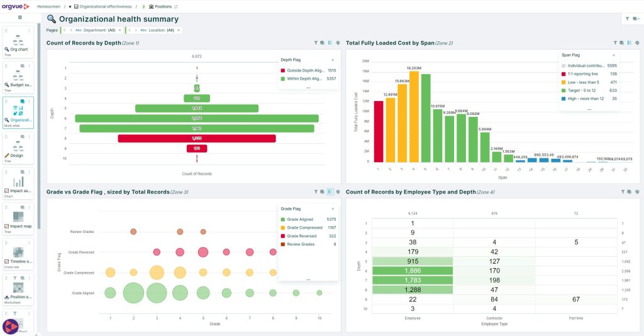Add a new view with the sidebar plus icon
Image resolution: width=644 pixels, height=336 pixels.
(x=19, y=17)
